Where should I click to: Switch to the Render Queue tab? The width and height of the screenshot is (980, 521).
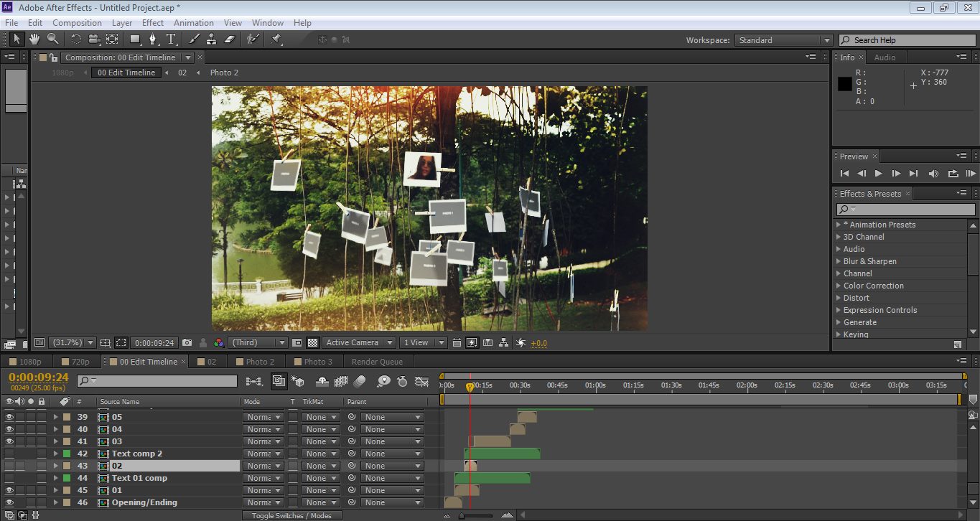point(377,362)
